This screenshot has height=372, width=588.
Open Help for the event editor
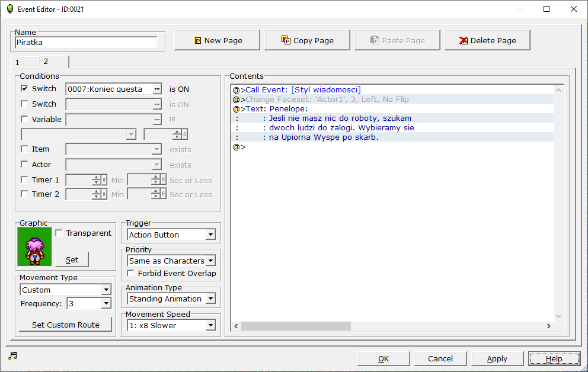tap(554, 358)
